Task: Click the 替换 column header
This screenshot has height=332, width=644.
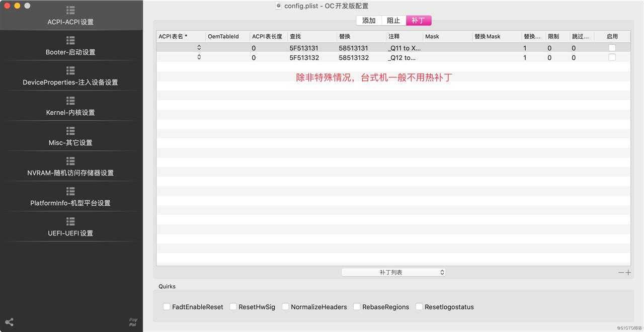Action: pyautogui.click(x=361, y=36)
